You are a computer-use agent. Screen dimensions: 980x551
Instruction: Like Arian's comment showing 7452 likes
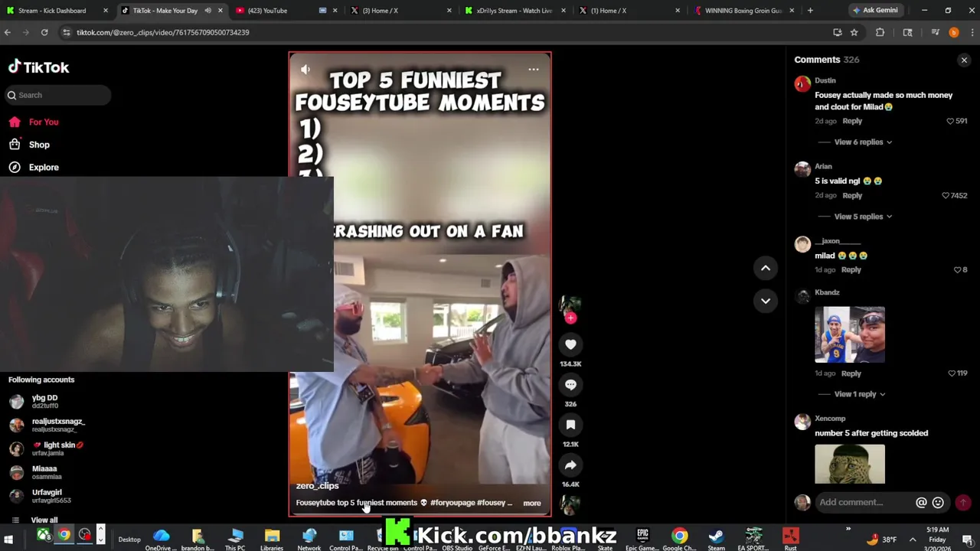(946, 195)
